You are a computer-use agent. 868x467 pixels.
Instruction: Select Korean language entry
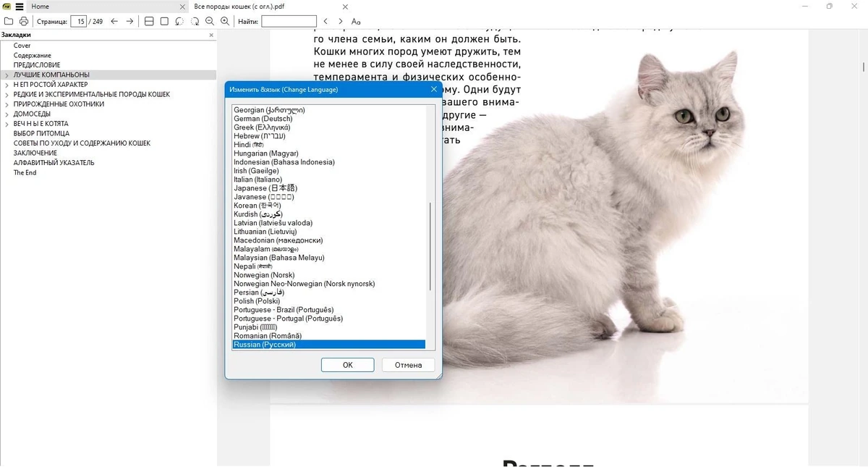coord(329,206)
